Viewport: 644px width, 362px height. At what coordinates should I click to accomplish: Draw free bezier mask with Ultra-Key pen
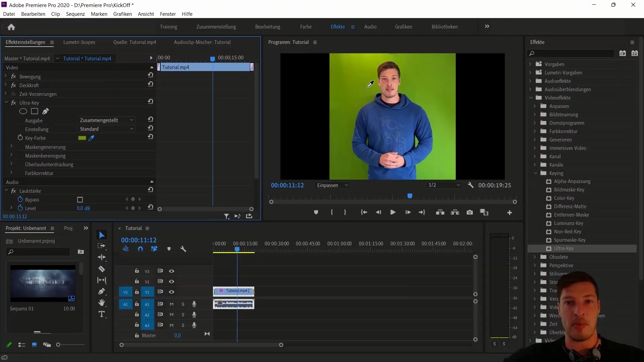[x=46, y=111]
